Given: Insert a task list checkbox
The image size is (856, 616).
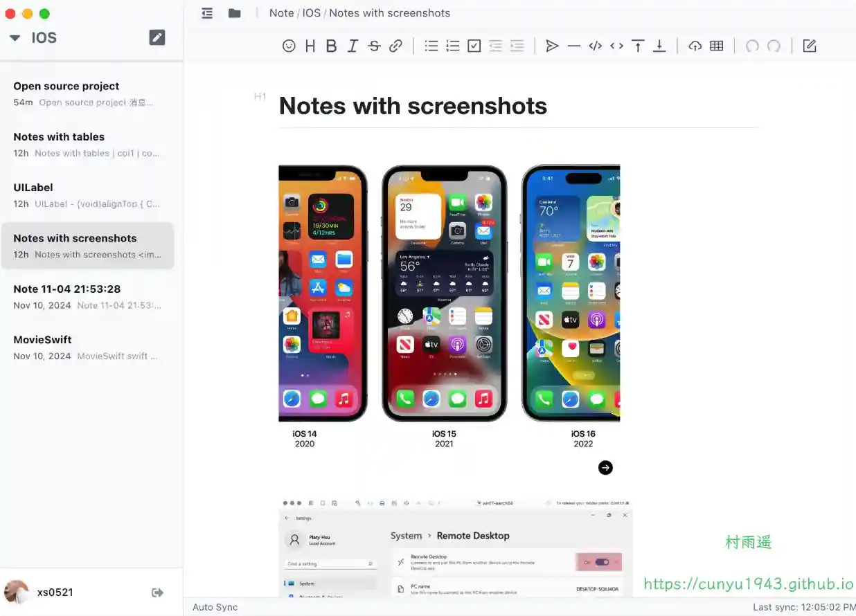Looking at the screenshot, I should click(474, 46).
